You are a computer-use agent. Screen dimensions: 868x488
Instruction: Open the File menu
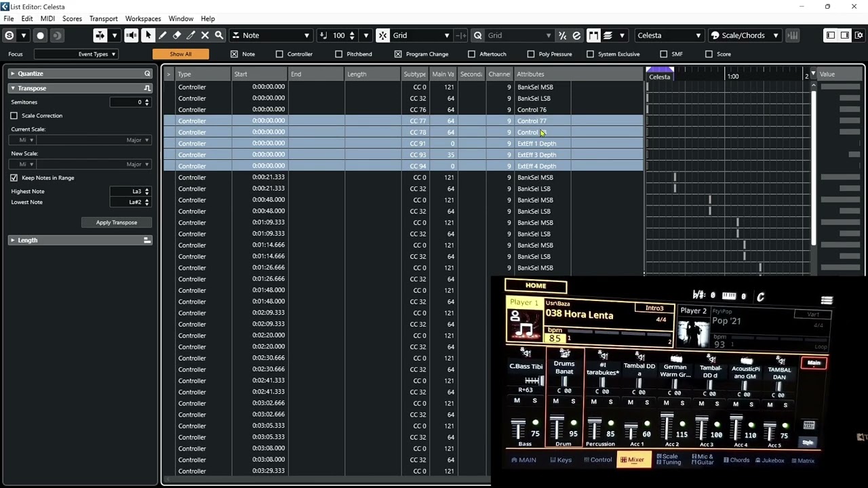9,18
